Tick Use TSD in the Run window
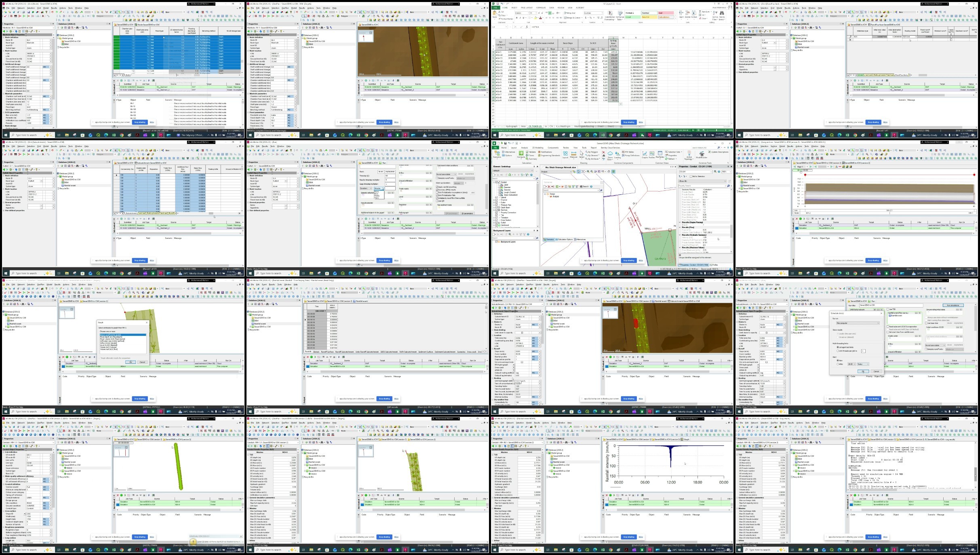The height and width of the screenshot is (555, 980). (x=888, y=309)
